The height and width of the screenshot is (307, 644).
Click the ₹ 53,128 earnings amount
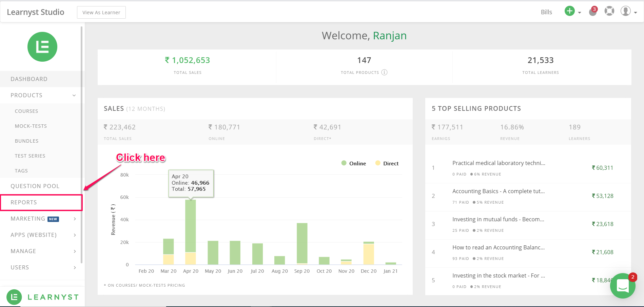[x=603, y=196]
